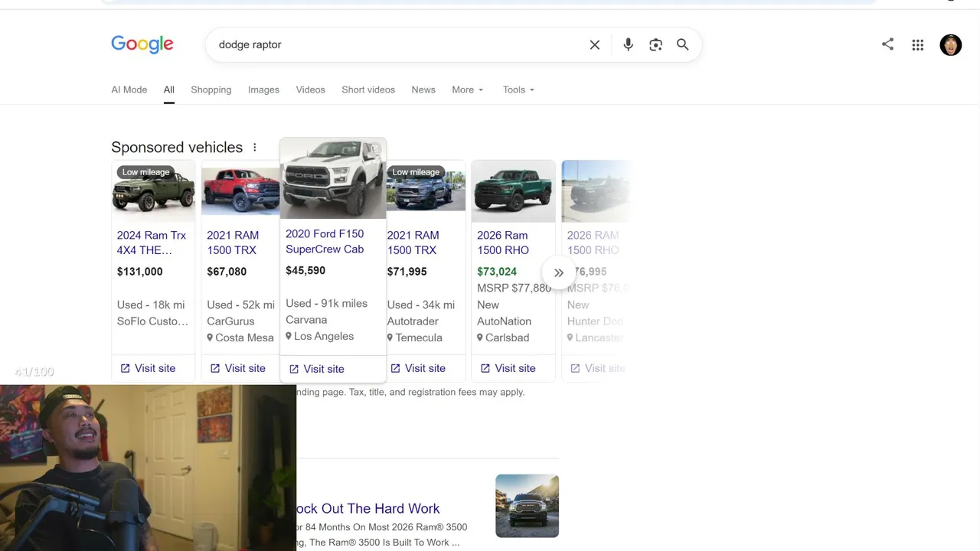Click the magnifier search button
The width and height of the screenshot is (980, 551).
tap(683, 44)
